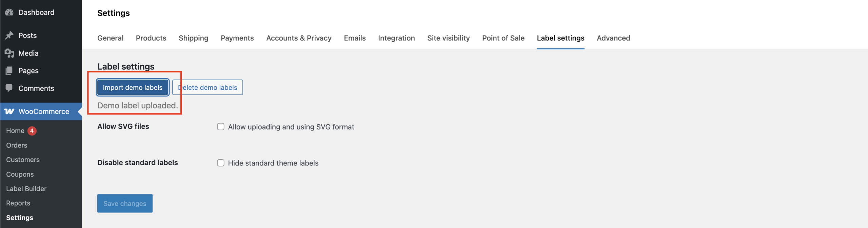Screen dimensions: 868x228
Task: Click the Comments speech bubble icon
Action: (x=9, y=88)
